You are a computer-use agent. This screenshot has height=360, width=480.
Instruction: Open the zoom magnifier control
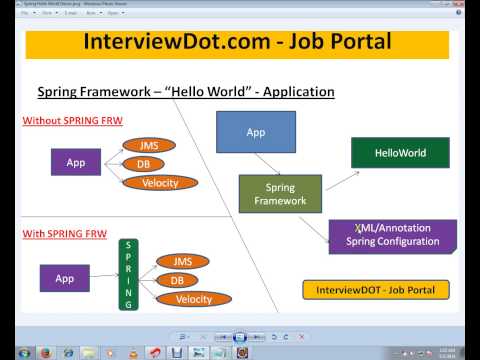click(x=183, y=337)
